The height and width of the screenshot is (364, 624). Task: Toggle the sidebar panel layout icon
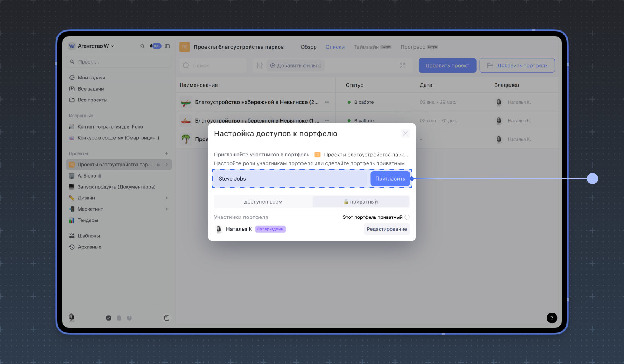tap(168, 46)
